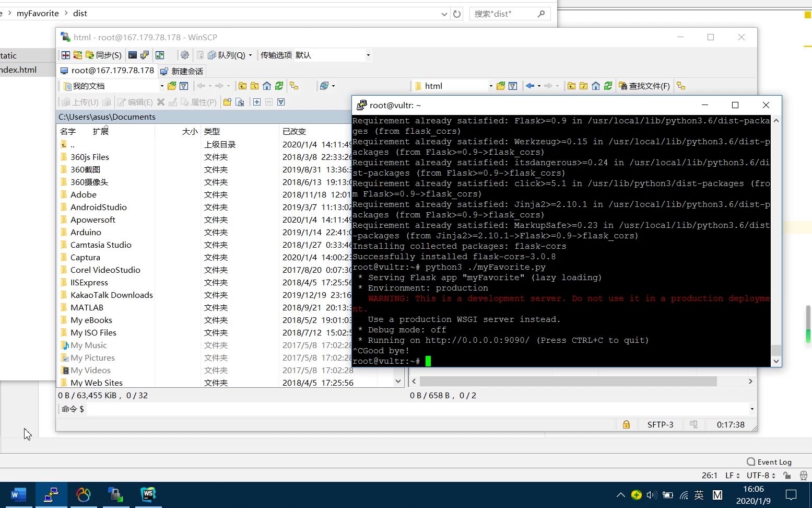Sort by the Size (大小) column header
This screenshot has height=508, width=812.
[190, 131]
